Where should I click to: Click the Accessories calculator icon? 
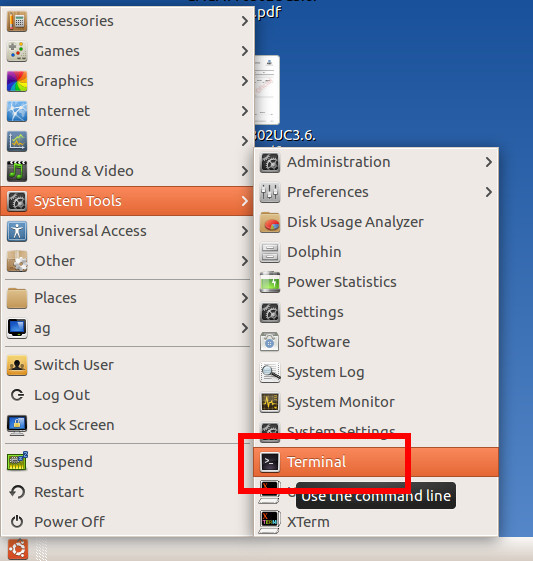coord(16,21)
